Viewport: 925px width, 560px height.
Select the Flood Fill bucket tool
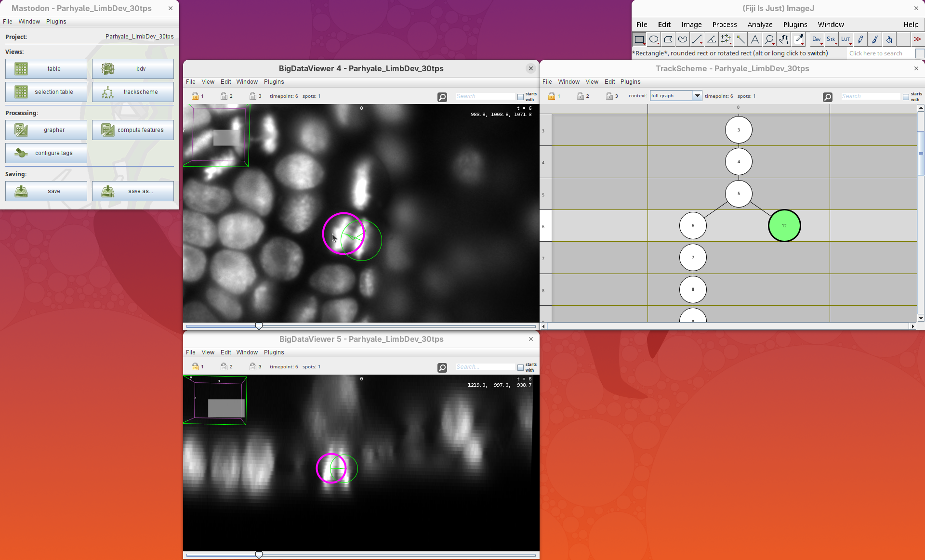[889, 39]
